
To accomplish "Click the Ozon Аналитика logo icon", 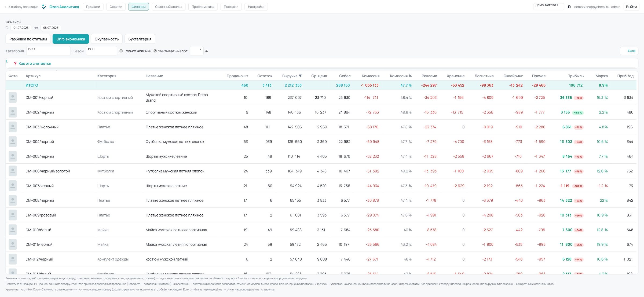I will [x=44, y=7].
